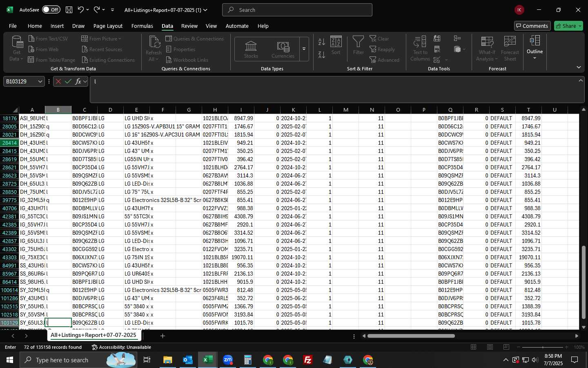Switch to Page Layout view icon

click(x=490, y=347)
